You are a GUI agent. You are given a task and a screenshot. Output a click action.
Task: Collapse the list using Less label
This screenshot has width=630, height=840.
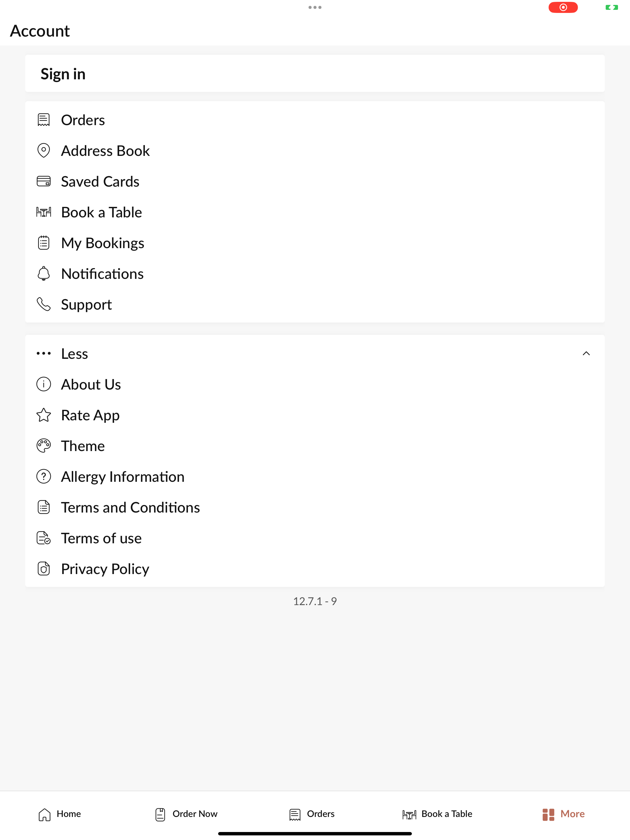pyautogui.click(x=74, y=354)
